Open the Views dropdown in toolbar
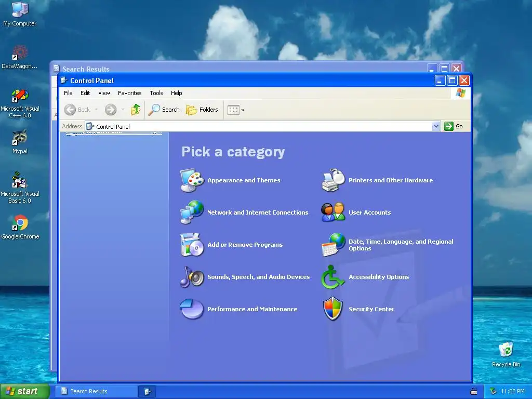This screenshot has height=399, width=532. tap(236, 110)
